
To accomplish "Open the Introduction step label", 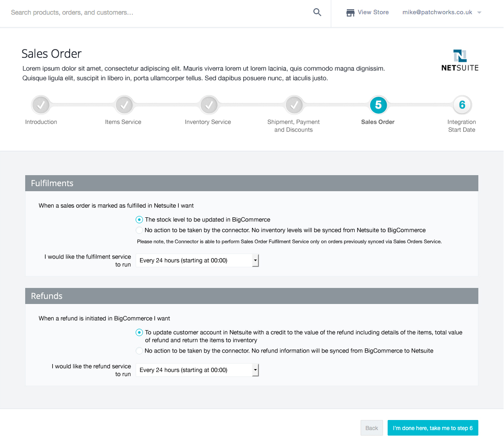I will [41, 122].
